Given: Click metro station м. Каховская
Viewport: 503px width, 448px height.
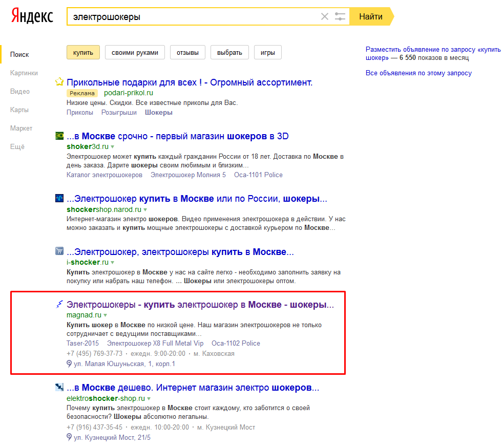Looking at the screenshot, I should click(x=214, y=354).
